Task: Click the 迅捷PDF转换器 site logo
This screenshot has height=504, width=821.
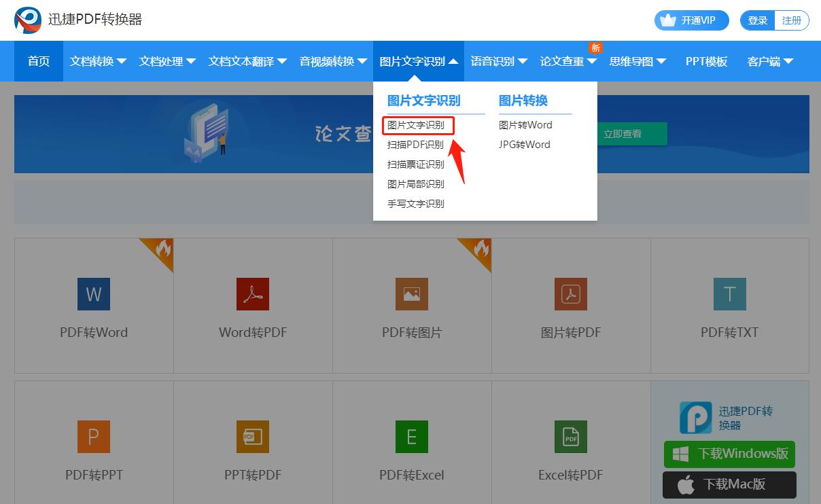Action: coord(27,20)
